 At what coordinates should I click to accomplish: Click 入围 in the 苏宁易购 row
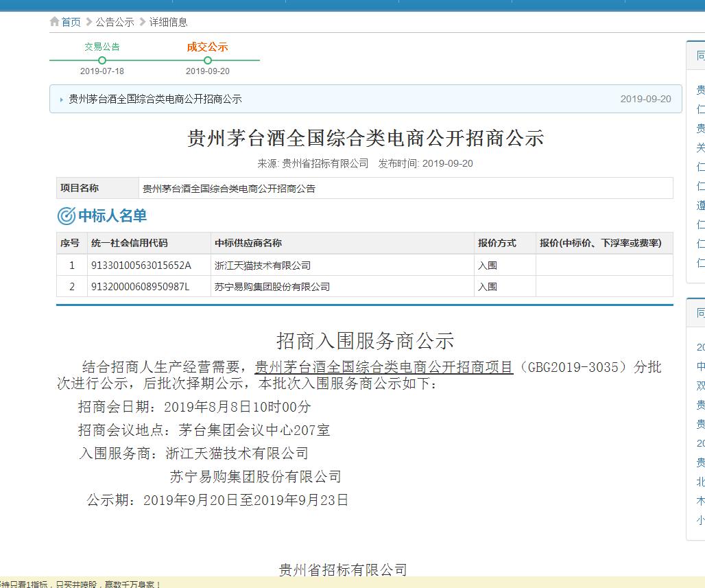click(x=488, y=287)
